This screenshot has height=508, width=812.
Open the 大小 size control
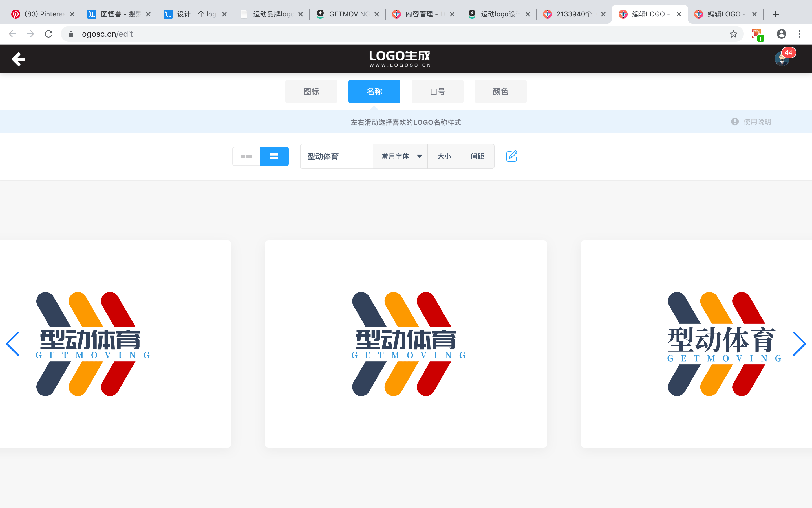click(444, 156)
